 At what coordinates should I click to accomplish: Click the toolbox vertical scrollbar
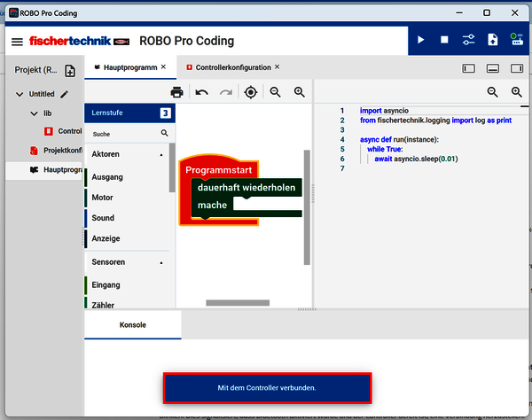172,167
